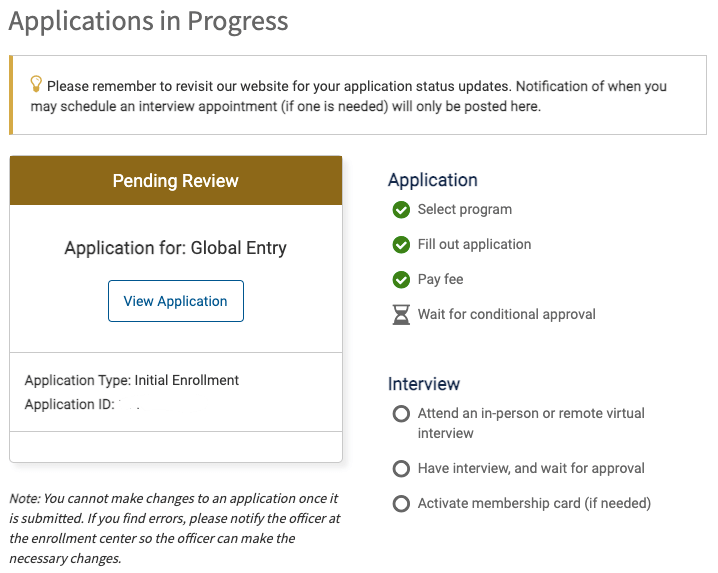
Task: Click the Interview section heading
Action: pyautogui.click(x=424, y=384)
